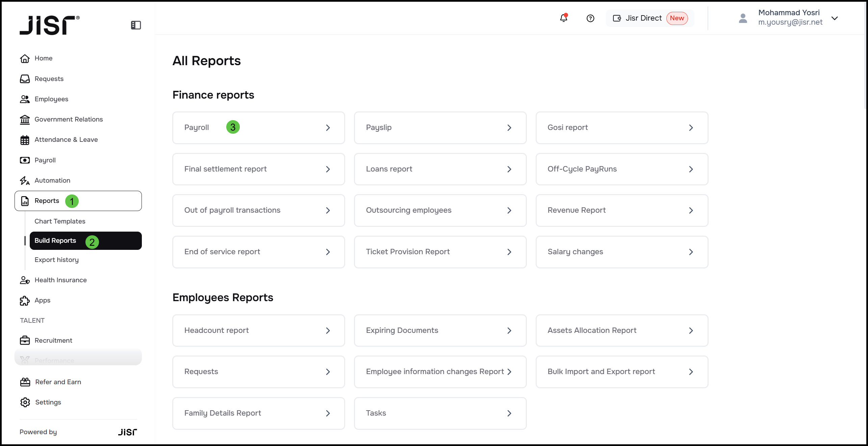The image size is (868, 446).
Task: Click the Apps puzzle piece icon
Action: (25, 300)
